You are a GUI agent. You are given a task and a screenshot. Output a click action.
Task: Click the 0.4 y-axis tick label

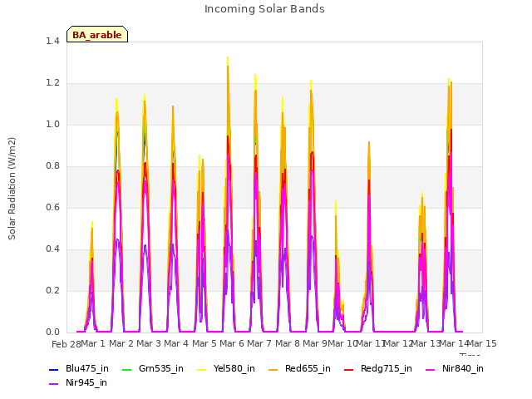(x=52, y=249)
